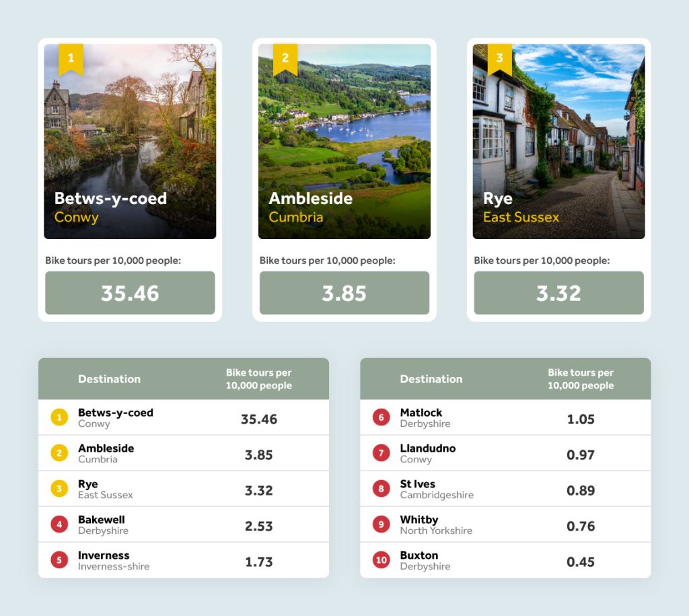Click the 35.46 bike tours value box
Image resolution: width=689 pixels, height=616 pixels.
point(130,293)
